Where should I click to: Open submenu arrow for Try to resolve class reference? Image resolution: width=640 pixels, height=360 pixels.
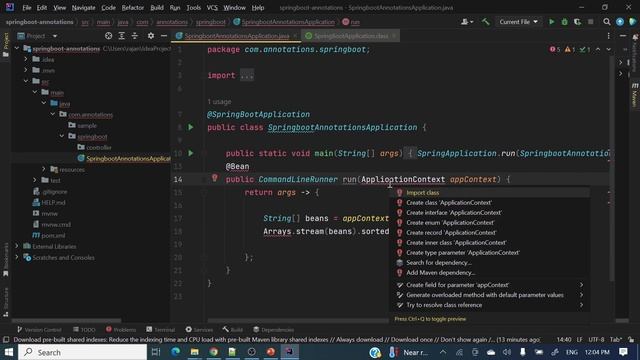[x=581, y=305]
